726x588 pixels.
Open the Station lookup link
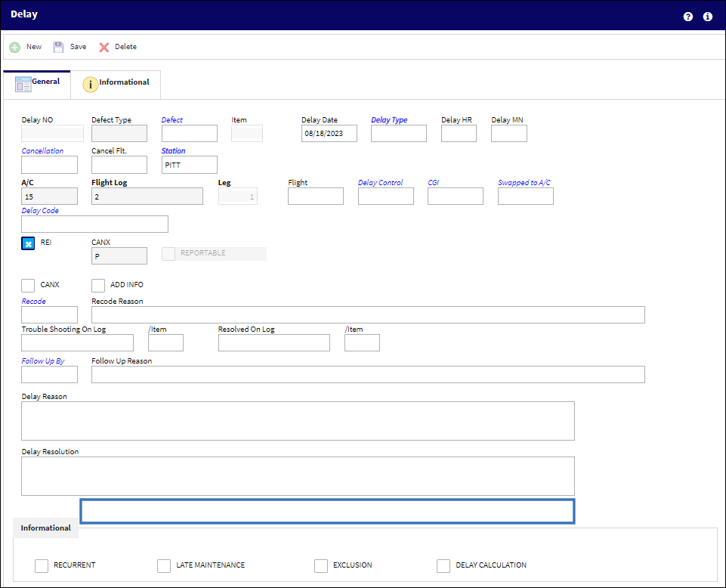tap(173, 151)
